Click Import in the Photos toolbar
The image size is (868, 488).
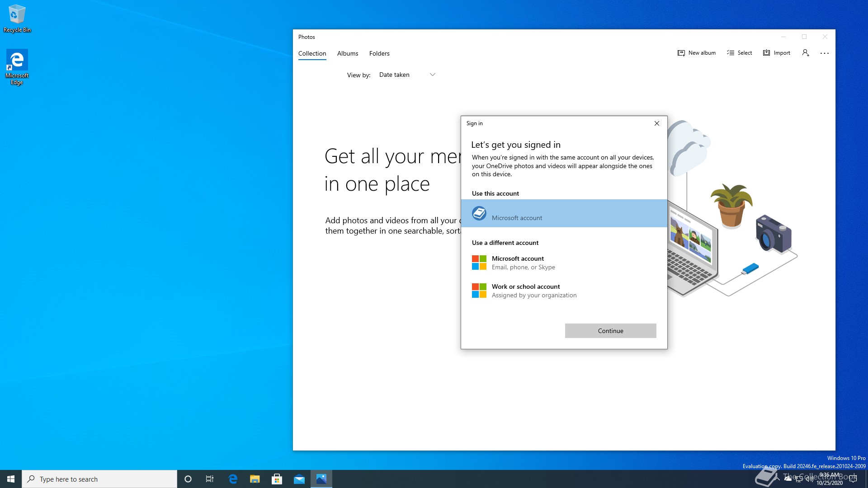pyautogui.click(x=777, y=53)
